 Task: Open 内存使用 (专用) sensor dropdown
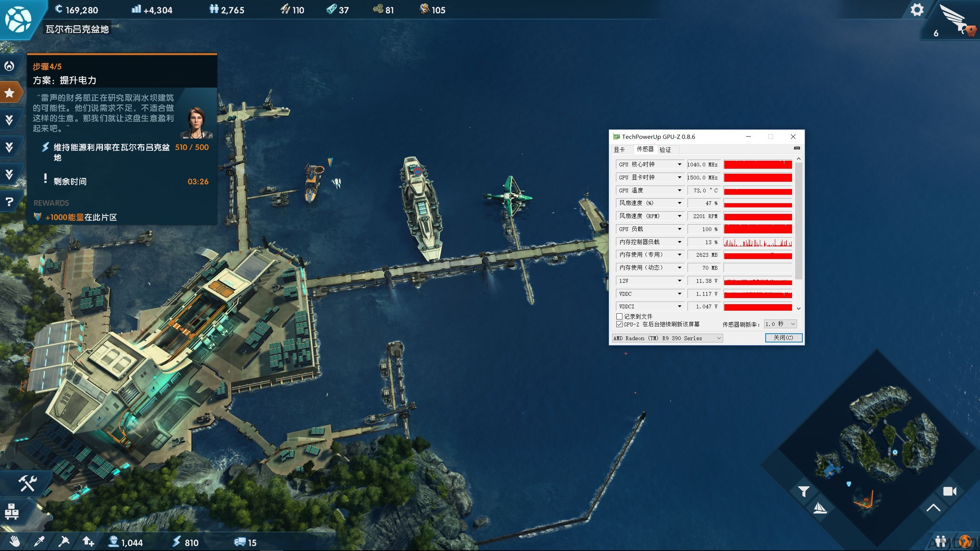pos(679,255)
